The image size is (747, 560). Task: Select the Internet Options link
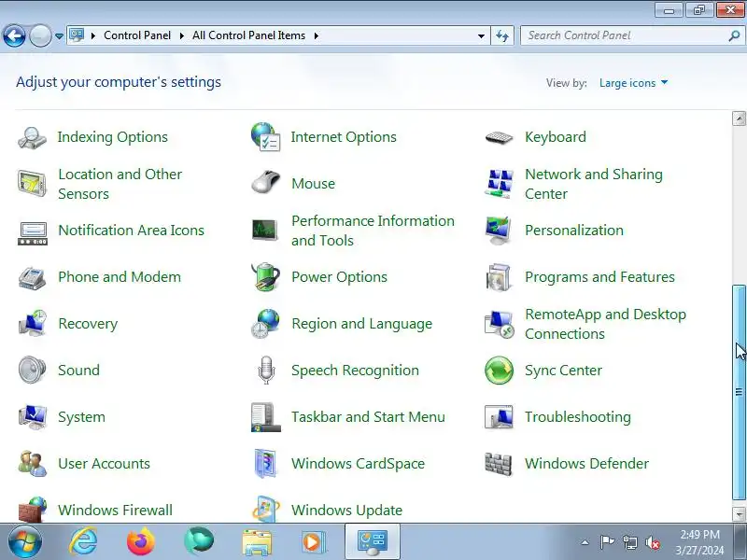click(344, 137)
